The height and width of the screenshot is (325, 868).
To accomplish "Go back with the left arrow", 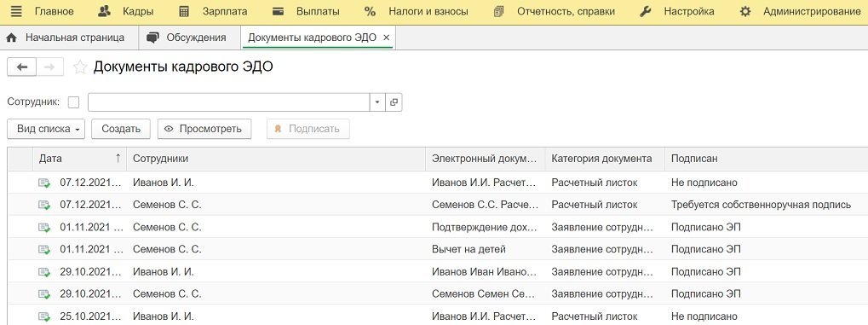I will pyautogui.click(x=22, y=67).
